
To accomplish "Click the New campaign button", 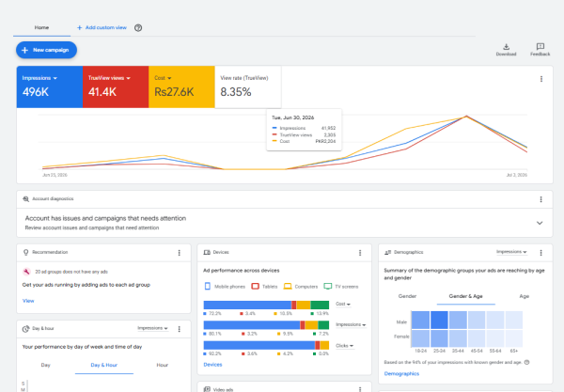I will 46,50.
